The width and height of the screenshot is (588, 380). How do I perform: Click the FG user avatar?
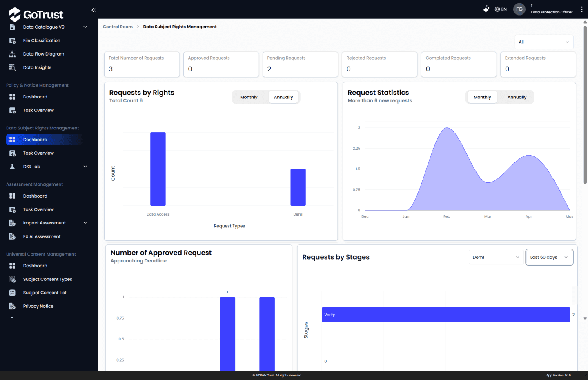click(x=519, y=9)
